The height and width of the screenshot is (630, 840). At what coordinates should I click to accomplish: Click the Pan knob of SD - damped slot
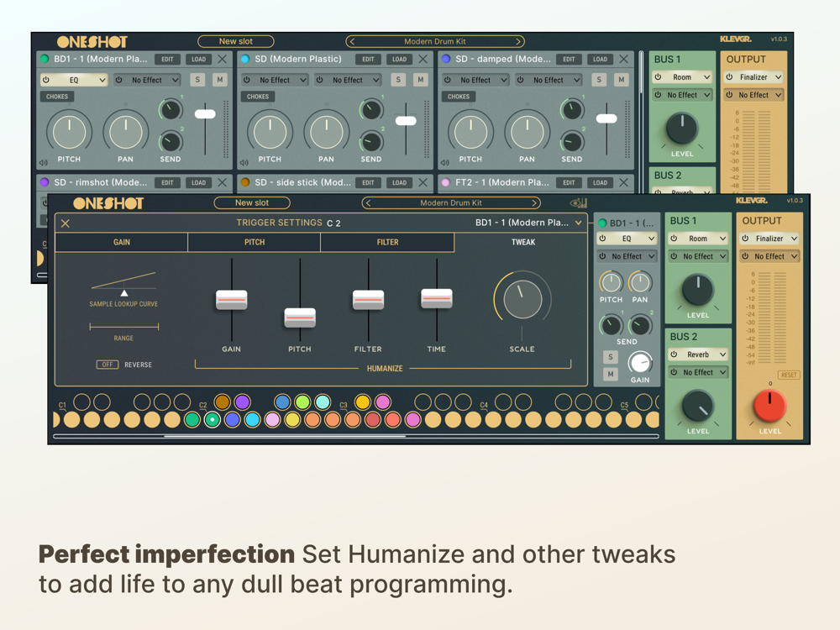coord(527,132)
